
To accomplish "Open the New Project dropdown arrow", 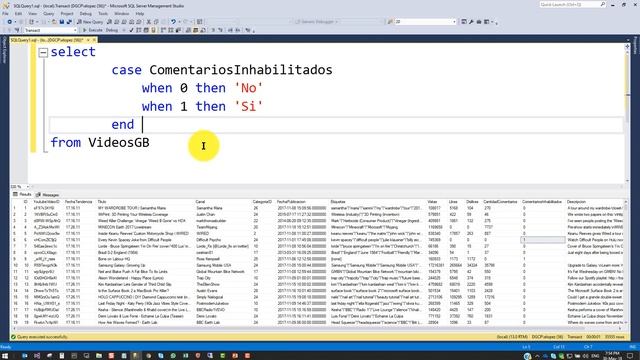I will point(37,22).
